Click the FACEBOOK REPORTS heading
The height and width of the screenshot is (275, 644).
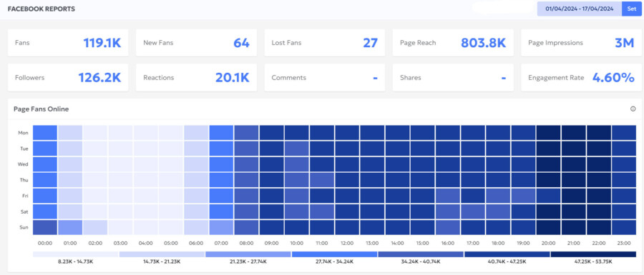42,9
